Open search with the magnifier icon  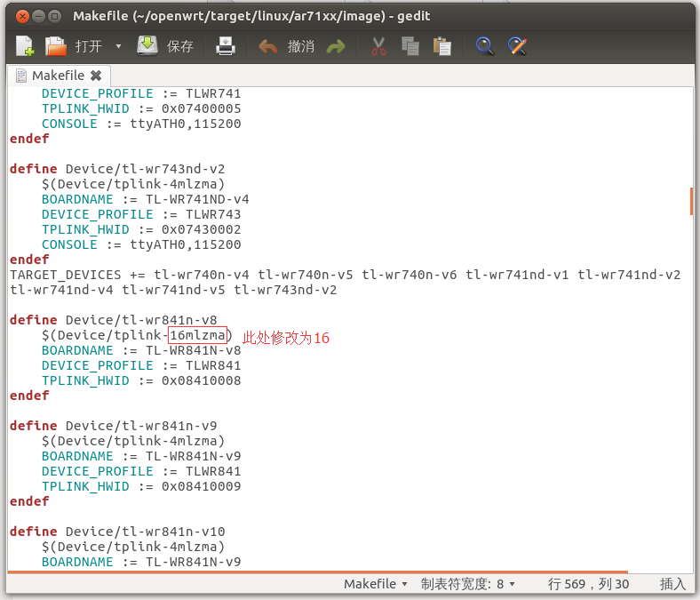[x=484, y=46]
